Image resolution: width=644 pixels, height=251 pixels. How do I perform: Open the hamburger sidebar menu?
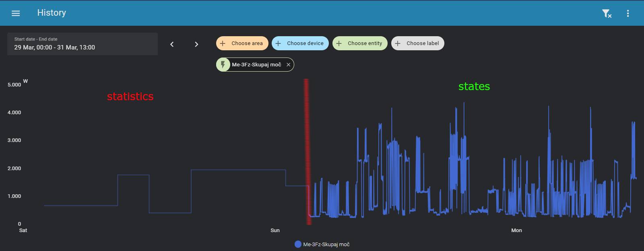[x=16, y=13]
